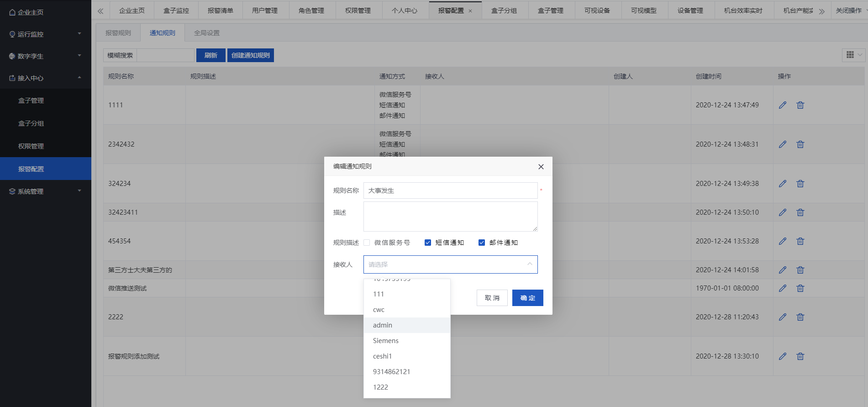Open the 接收人 select dropdown
Screen dimensions: 868x407
click(x=451, y=264)
